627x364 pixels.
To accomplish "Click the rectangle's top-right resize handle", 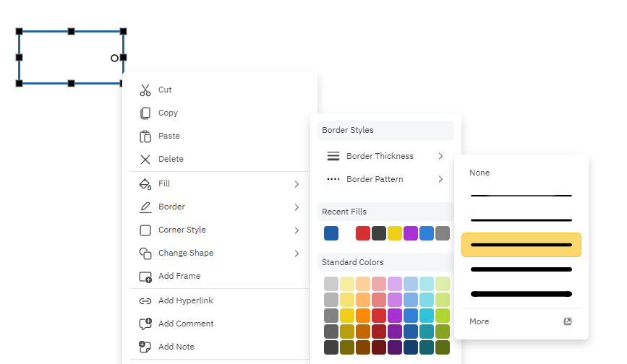I will coord(123,32).
